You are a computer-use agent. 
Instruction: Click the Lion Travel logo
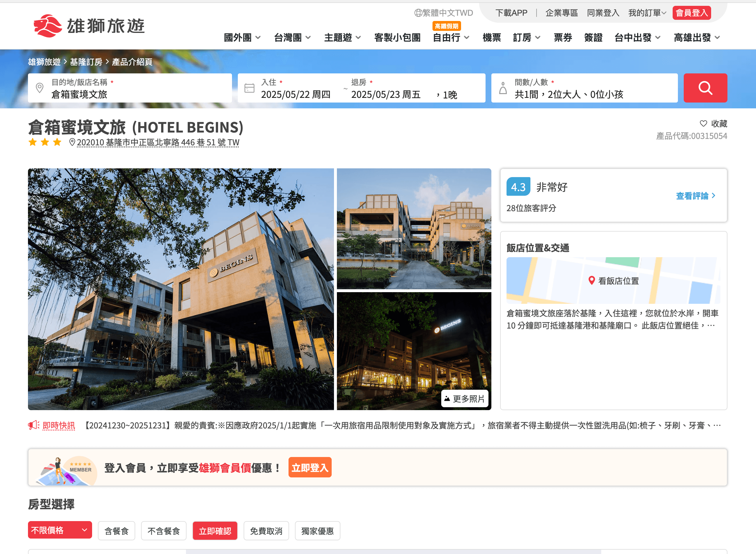(x=89, y=26)
